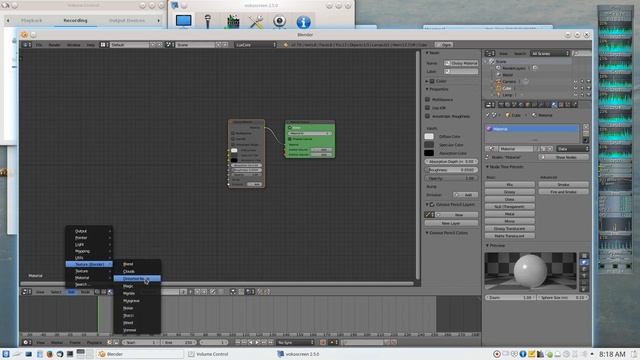Screen dimensions: 640x360
Task: Open the Light submenu in Add menu
Action: (89, 244)
